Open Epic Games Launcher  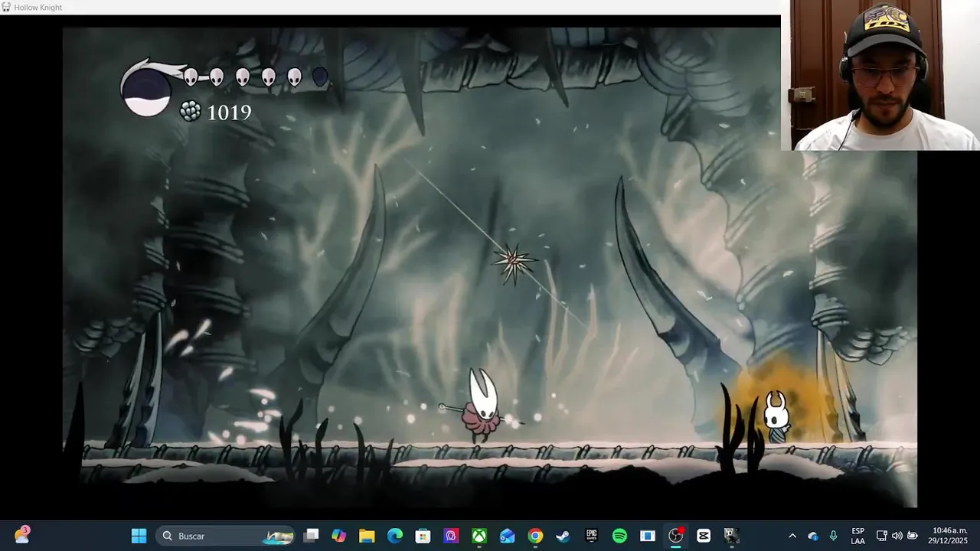(x=591, y=536)
